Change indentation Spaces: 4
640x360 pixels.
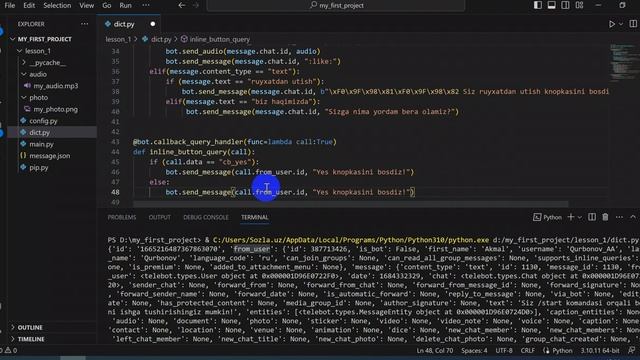point(474,351)
